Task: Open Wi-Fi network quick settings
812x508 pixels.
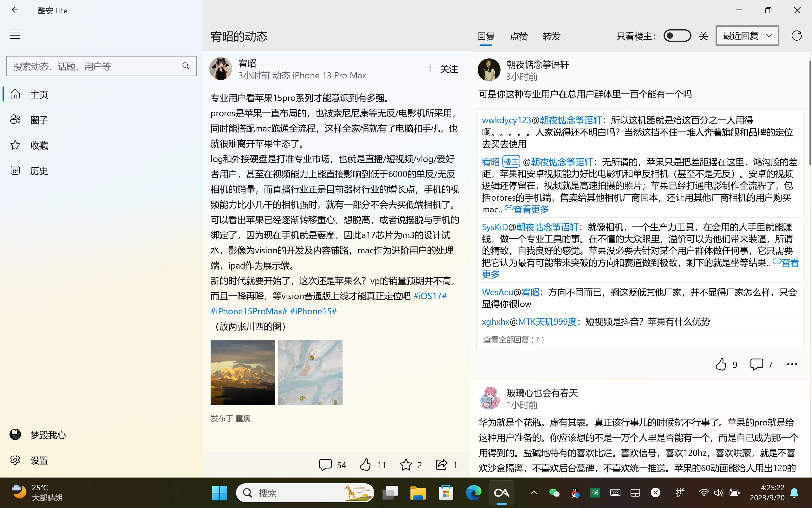Action: pos(704,493)
